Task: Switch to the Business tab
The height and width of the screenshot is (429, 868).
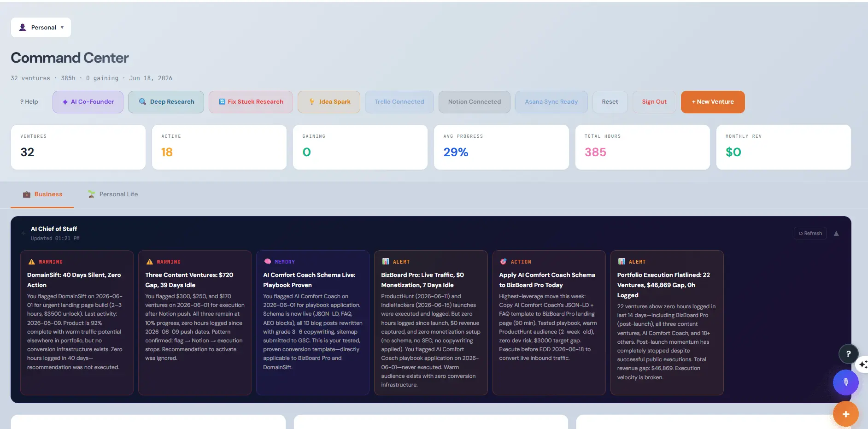Action: [x=42, y=194]
